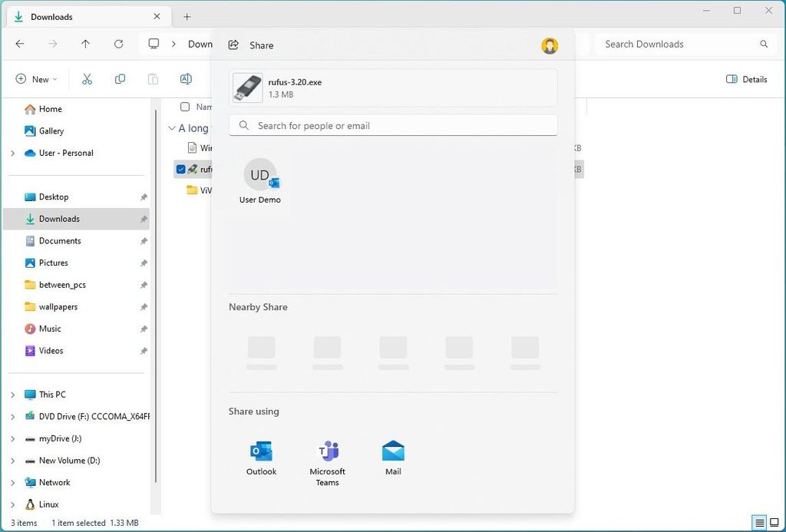Uncheck the rufus file checkbox
The width and height of the screenshot is (786, 532).
pyautogui.click(x=180, y=169)
